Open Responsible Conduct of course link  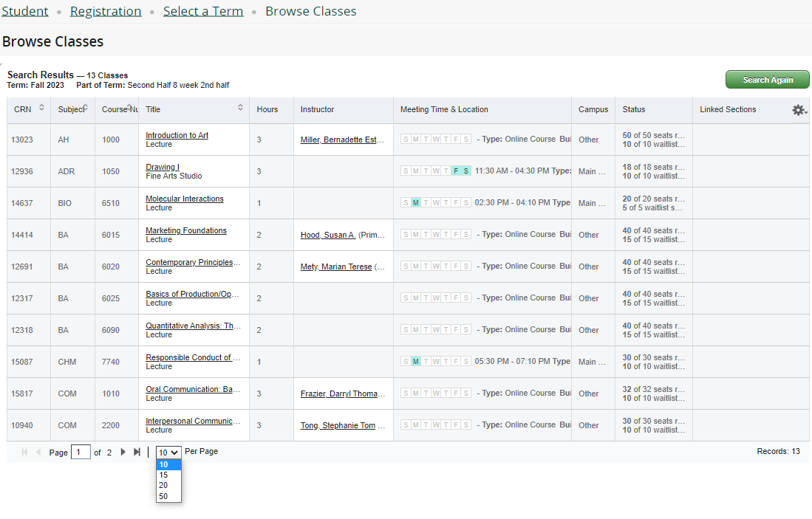coord(193,357)
